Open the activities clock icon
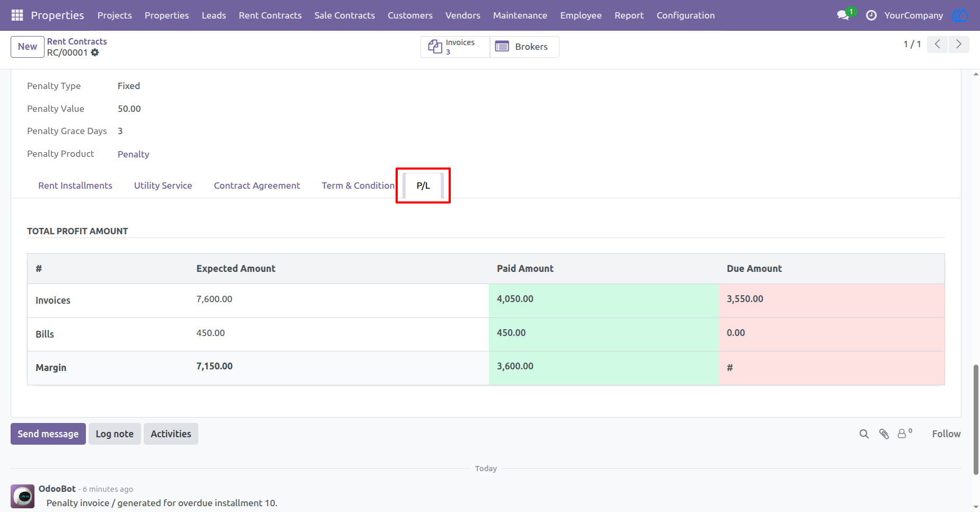 tap(871, 15)
